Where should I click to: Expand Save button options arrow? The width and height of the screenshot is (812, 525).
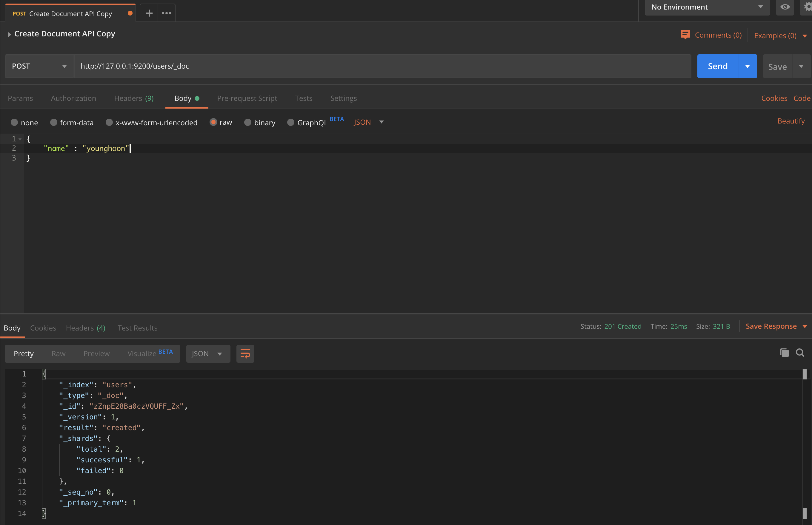point(801,66)
